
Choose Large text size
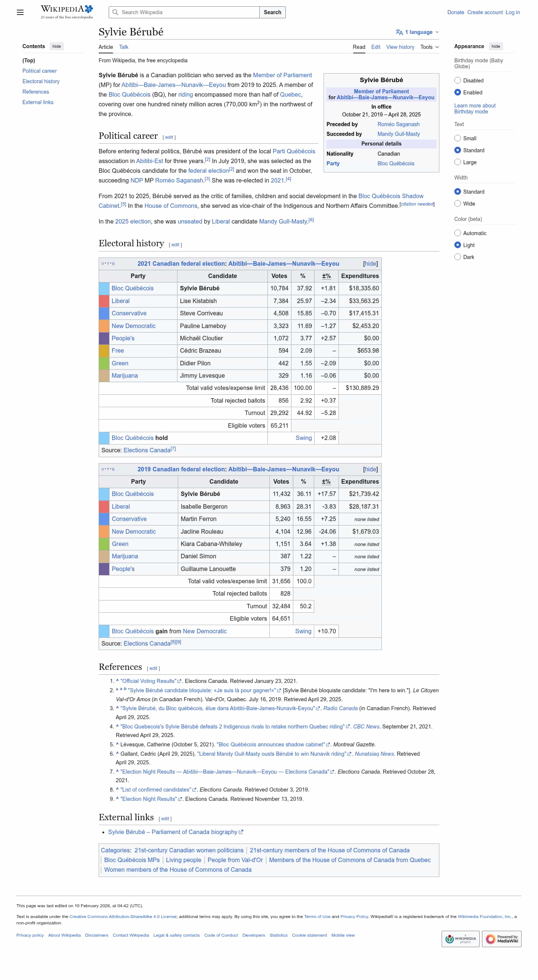click(457, 162)
